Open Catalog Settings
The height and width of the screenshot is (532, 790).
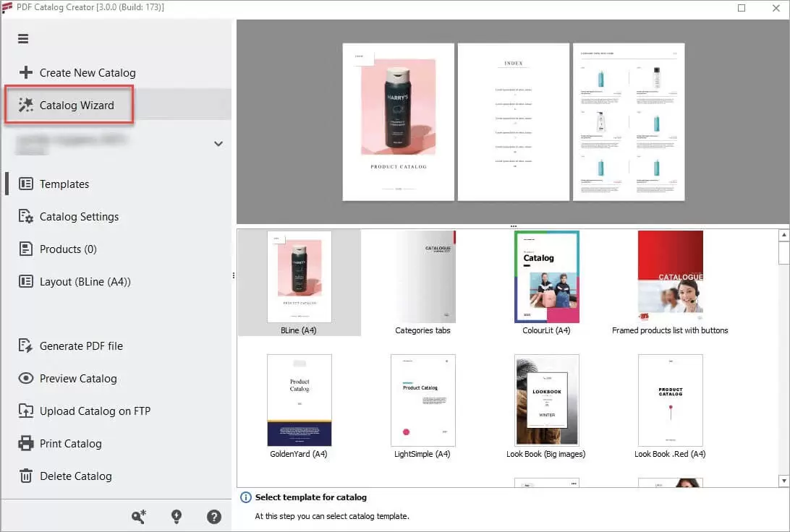coord(79,216)
